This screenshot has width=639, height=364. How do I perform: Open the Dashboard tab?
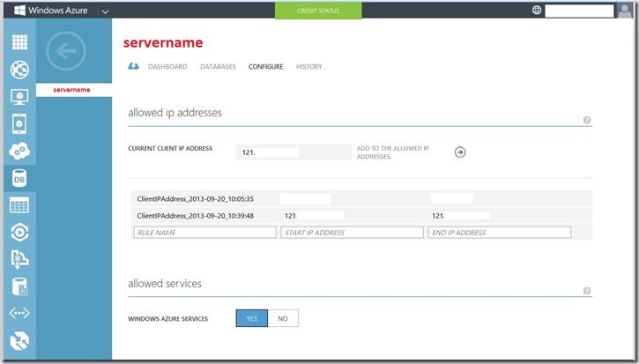(167, 67)
